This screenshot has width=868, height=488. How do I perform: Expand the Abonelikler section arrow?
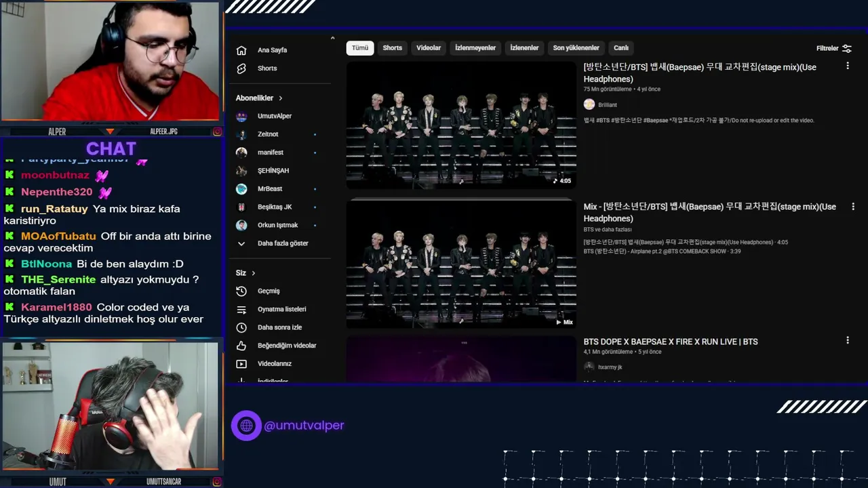click(280, 98)
